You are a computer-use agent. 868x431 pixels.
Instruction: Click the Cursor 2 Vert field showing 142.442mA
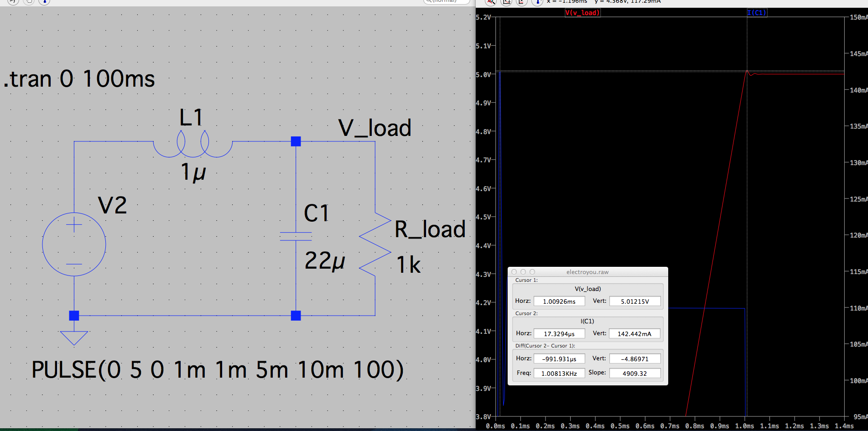click(634, 334)
